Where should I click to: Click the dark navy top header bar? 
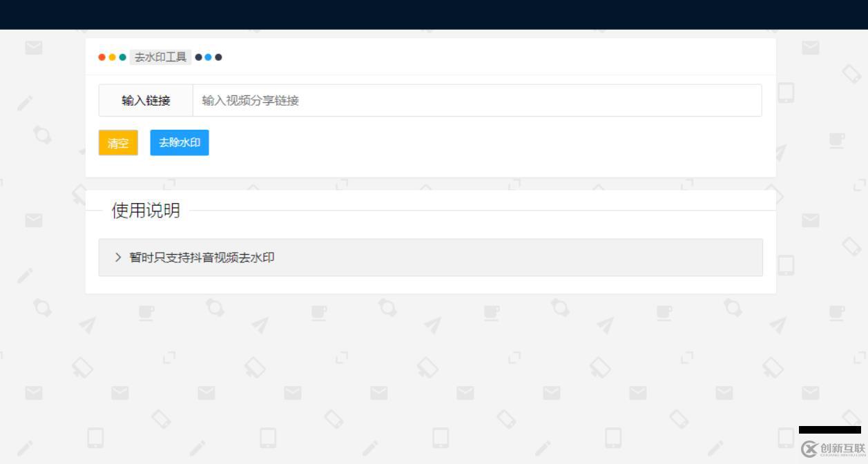tap(434, 14)
